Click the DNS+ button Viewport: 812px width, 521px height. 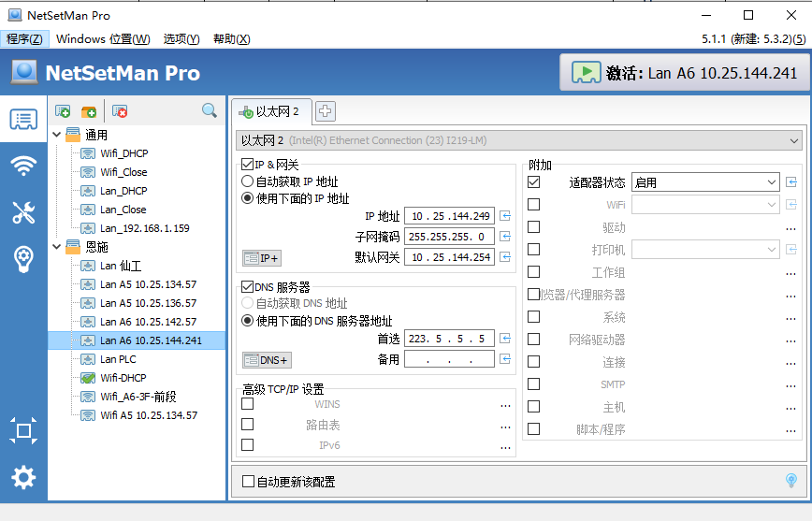(267, 360)
